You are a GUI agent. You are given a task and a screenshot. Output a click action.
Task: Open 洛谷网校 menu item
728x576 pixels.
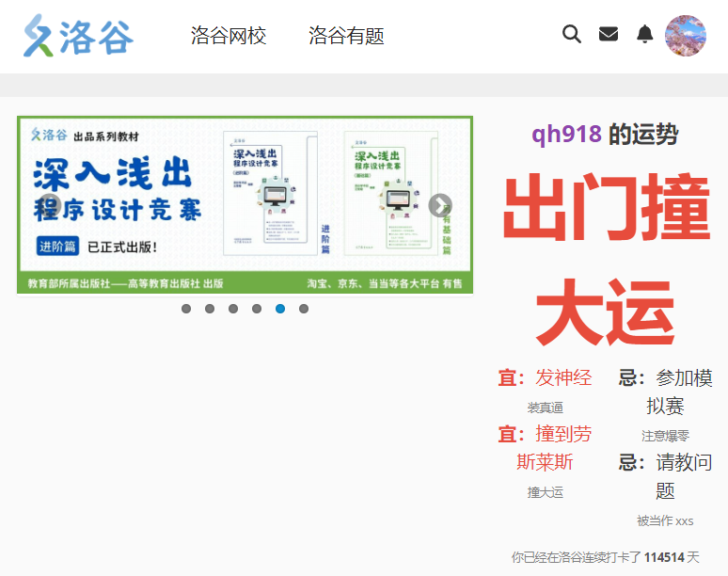click(x=229, y=36)
